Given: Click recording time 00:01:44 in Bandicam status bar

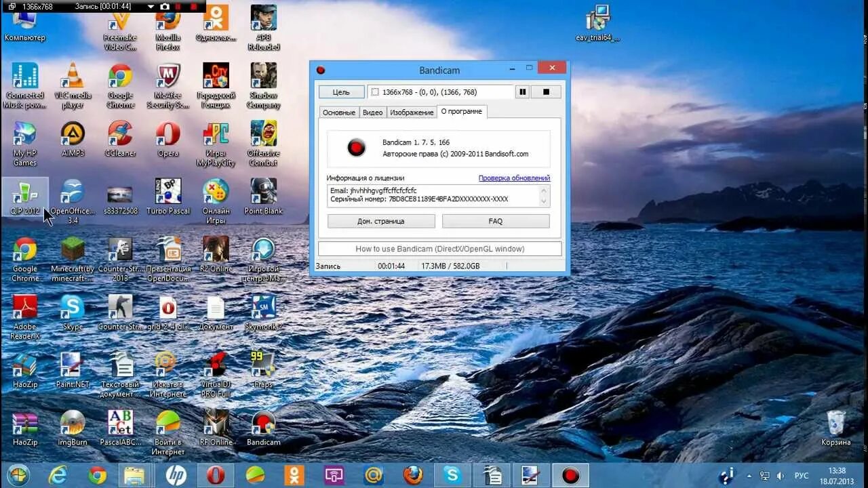Looking at the screenshot, I should [x=391, y=266].
